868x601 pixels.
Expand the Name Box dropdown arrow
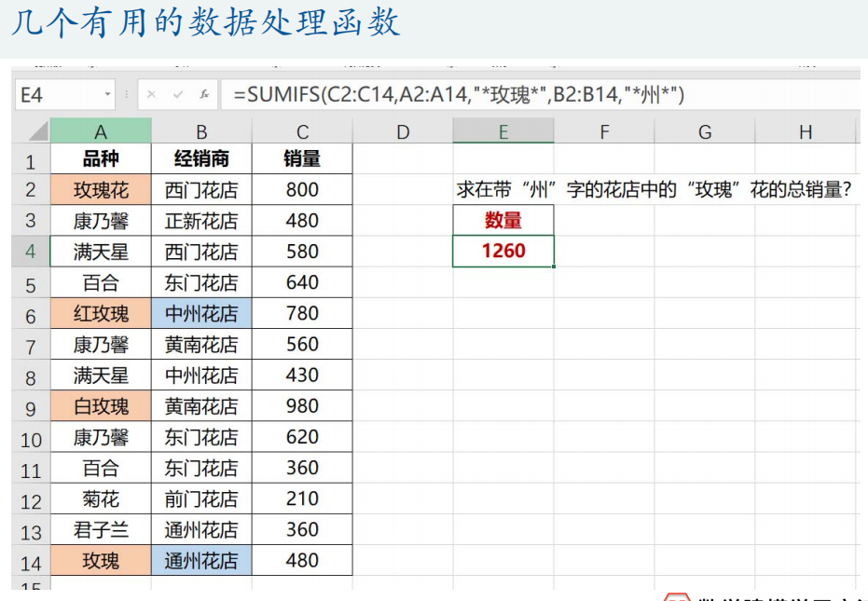(108, 95)
